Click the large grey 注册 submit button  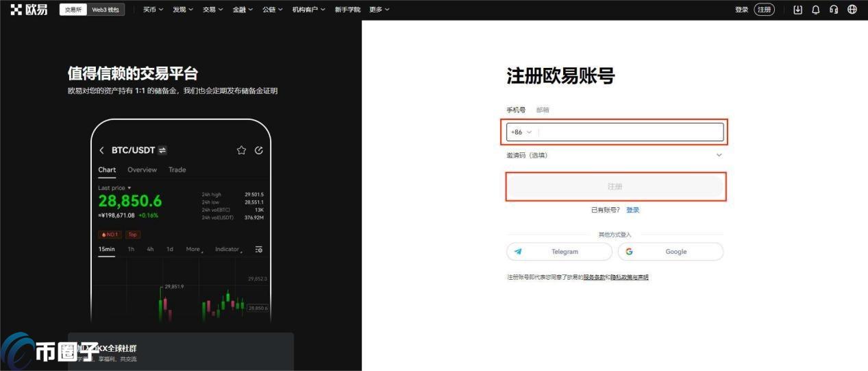coord(615,187)
